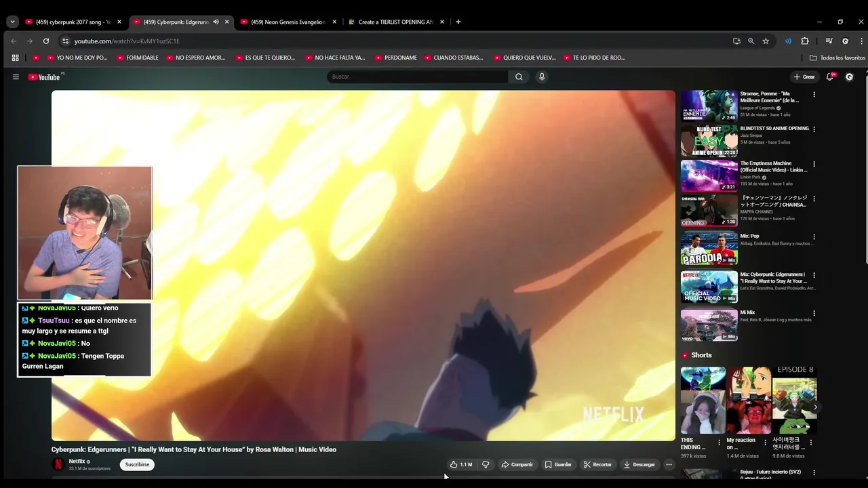
Task: View site information icon in address bar
Action: [64, 41]
